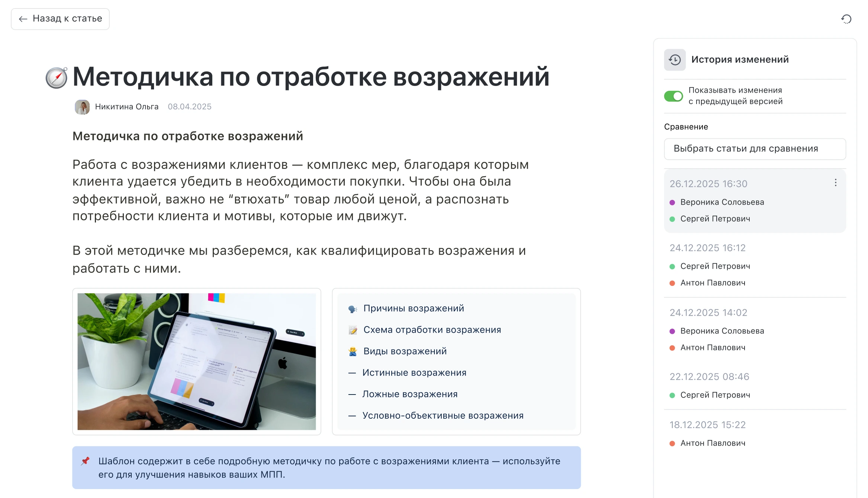Click the speaking head icon near Причины возражений
Image resolution: width=868 pixels, height=498 pixels.
coord(353,309)
